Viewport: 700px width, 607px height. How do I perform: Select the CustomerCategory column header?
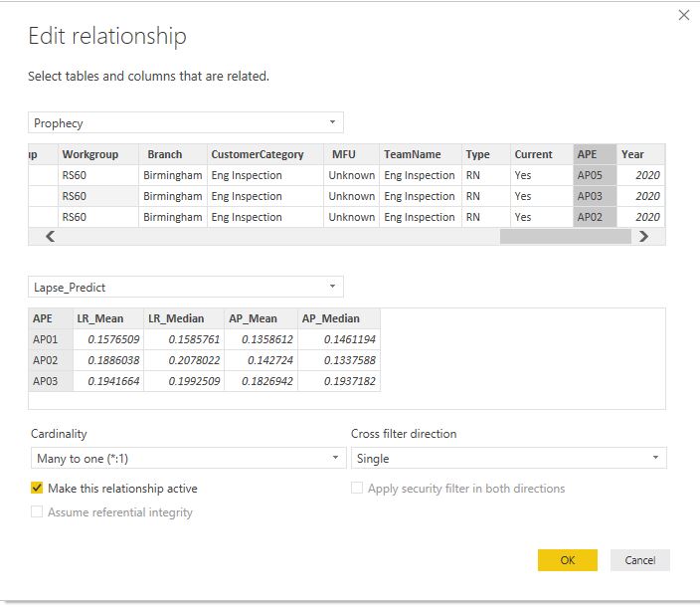click(265, 154)
